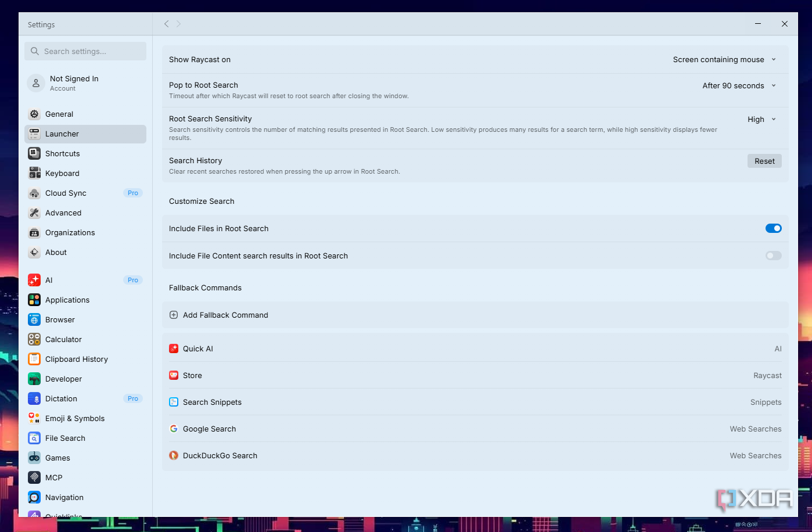Image resolution: width=812 pixels, height=532 pixels.
Task: Click the Browser globe icon
Action: point(34,320)
